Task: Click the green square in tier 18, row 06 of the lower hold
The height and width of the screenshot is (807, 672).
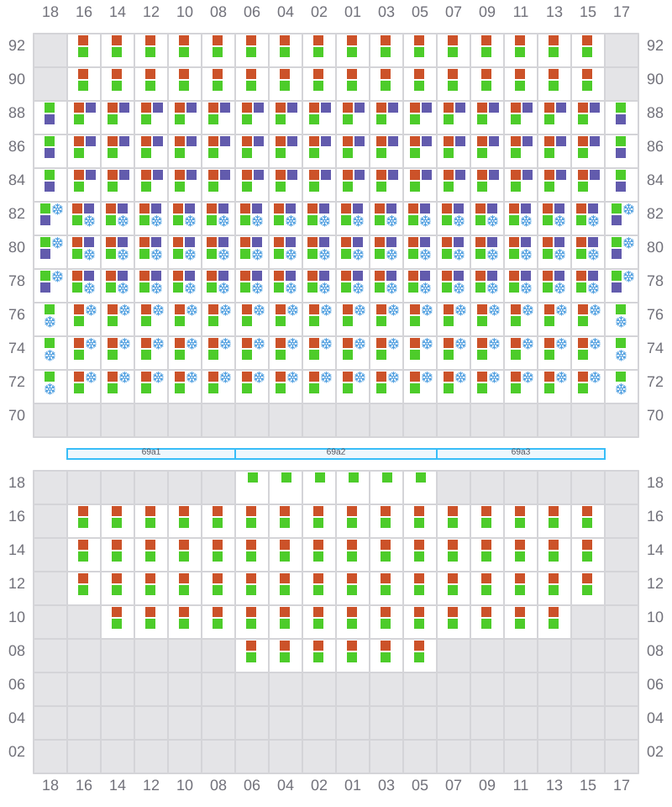Action: click(253, 477)
